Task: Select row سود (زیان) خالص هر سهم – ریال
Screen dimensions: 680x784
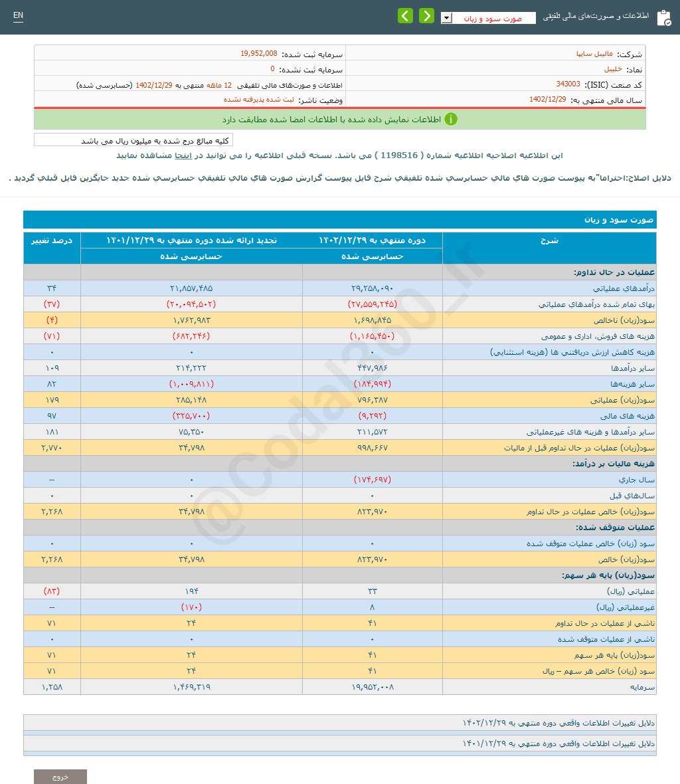Action: click(x=598, y=671)
